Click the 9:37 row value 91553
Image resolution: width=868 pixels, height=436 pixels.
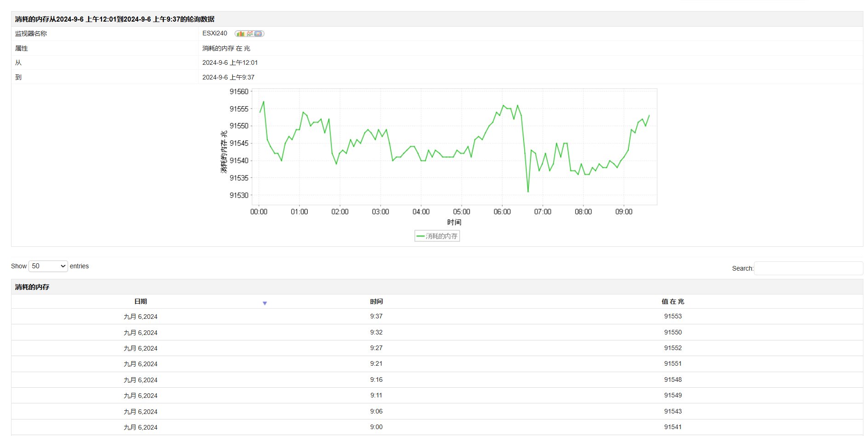click(x=673, y=316)
